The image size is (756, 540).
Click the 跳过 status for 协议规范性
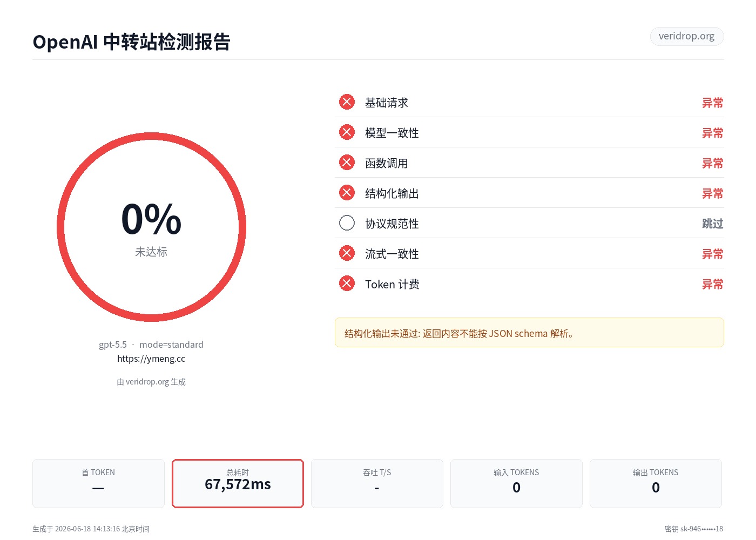click(x=712, y=224)
